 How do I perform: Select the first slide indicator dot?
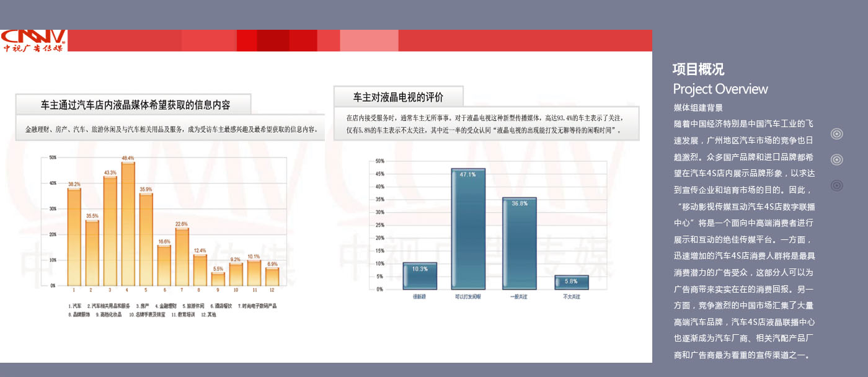coord(836,134)
